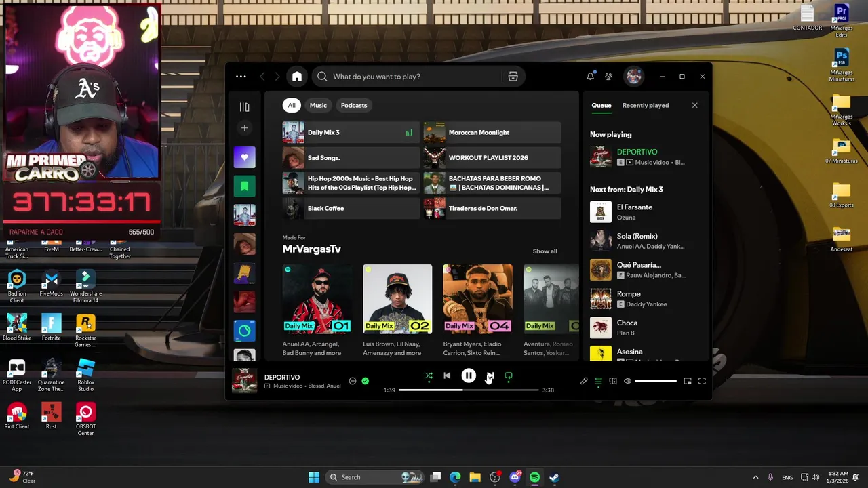Viewport: 868px width, 488px height.
Task: Open Liked Songs heart in sidebar
Action: tap(245, 157)
